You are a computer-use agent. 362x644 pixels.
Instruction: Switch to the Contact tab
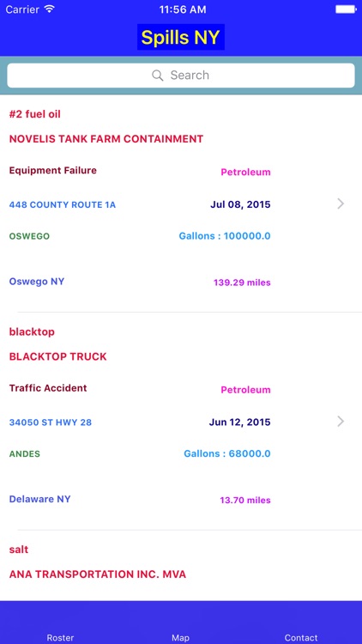click(301, 637)
